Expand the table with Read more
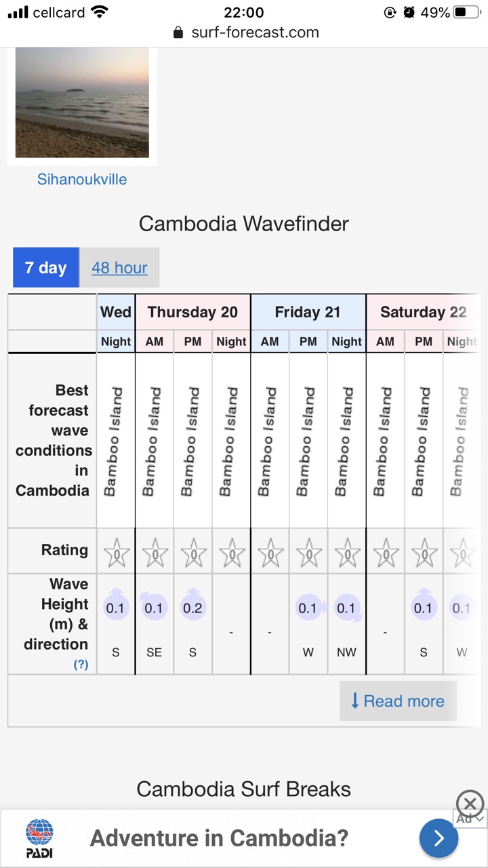Viewport: 488px width, 868px height. pyautogui.click(x=398, y=701)
